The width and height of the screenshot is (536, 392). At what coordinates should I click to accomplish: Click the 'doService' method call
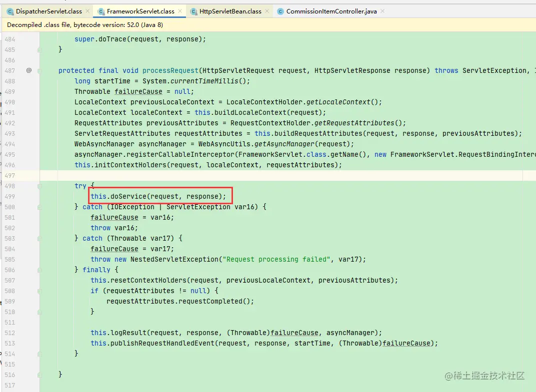128,197
